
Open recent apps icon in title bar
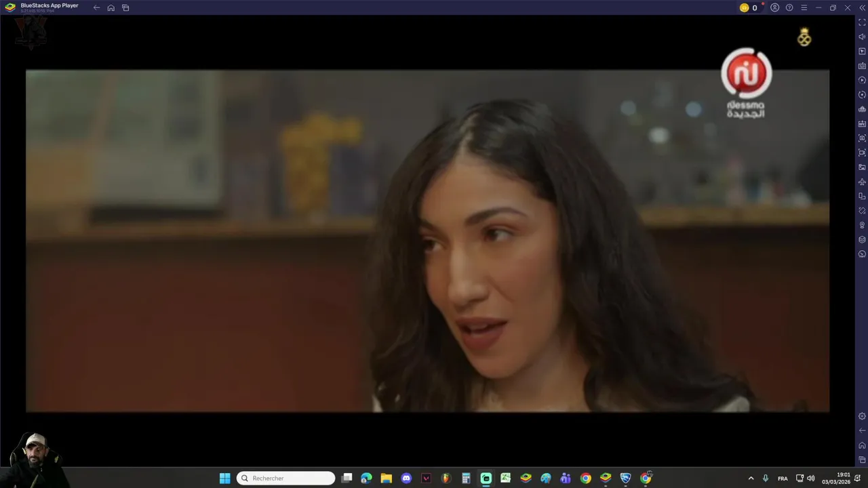click(125, 7)
